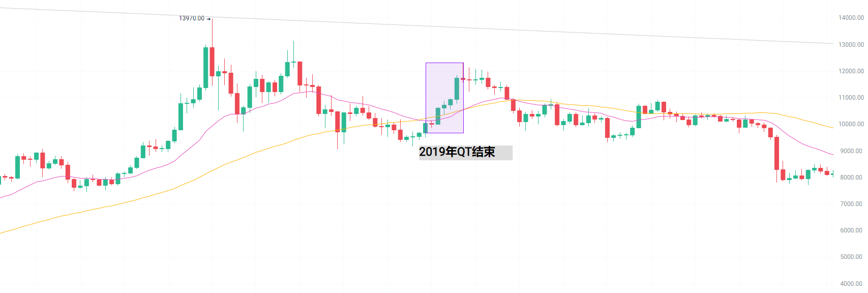This screenshot has height=293, width=868.
Task: Click the 2019年QT结束 text annotation
Action: (457, 152)
